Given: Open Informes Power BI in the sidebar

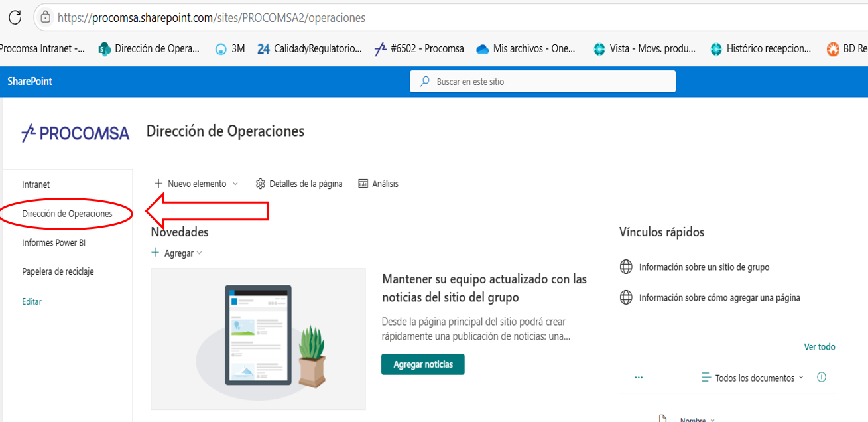Looking at the screenshot, I should 54,243.
